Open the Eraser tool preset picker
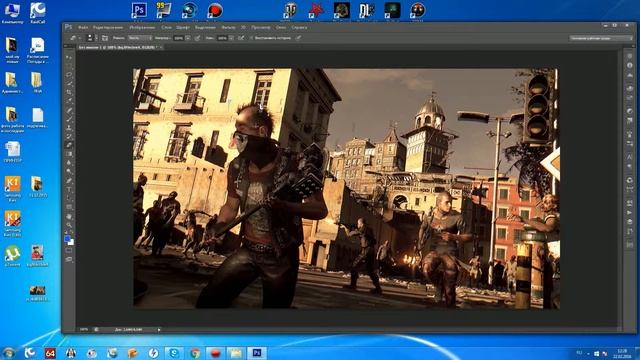Viewport: 640px width, 360px height. coord(75,38)
